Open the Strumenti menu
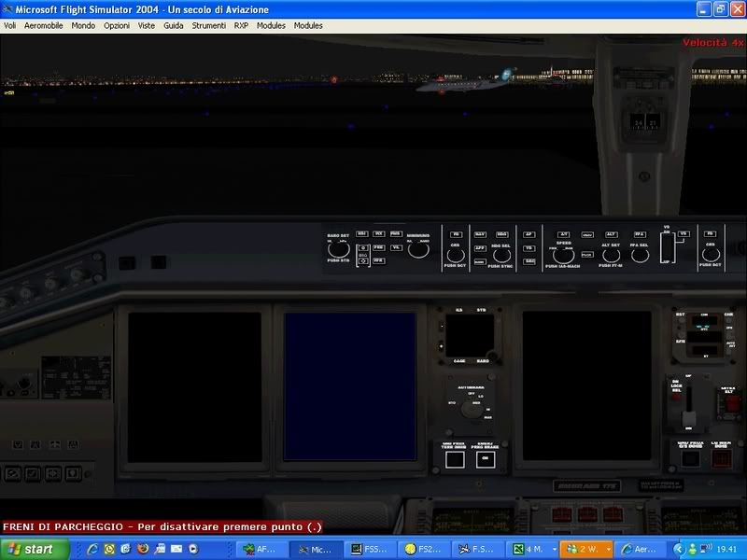747x560 pixels. tap(208, 26)
